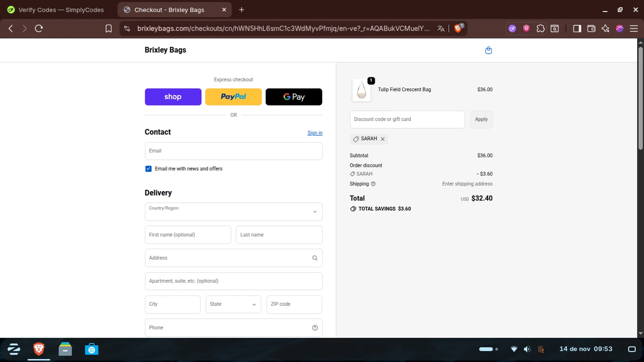
Task: Open the search tabs icon in toolbar
Action: (x=555, y=28)
